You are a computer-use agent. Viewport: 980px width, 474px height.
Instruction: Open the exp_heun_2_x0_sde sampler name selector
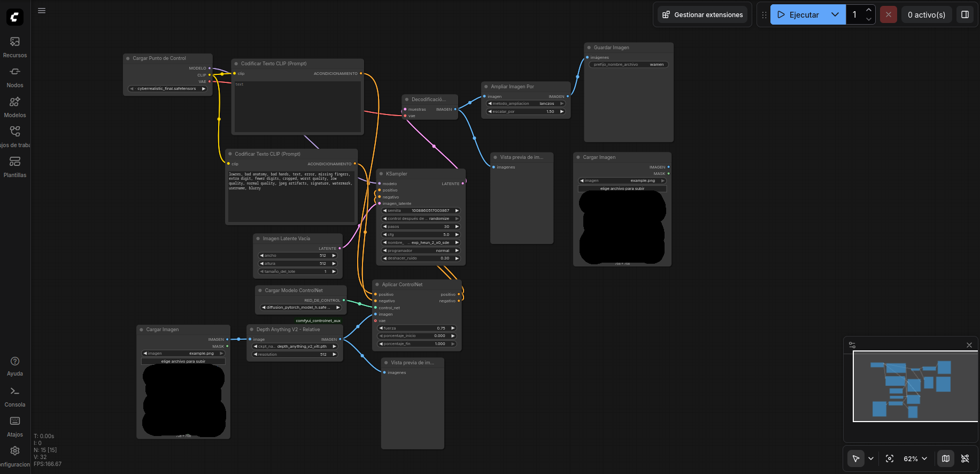click(421, 243)
